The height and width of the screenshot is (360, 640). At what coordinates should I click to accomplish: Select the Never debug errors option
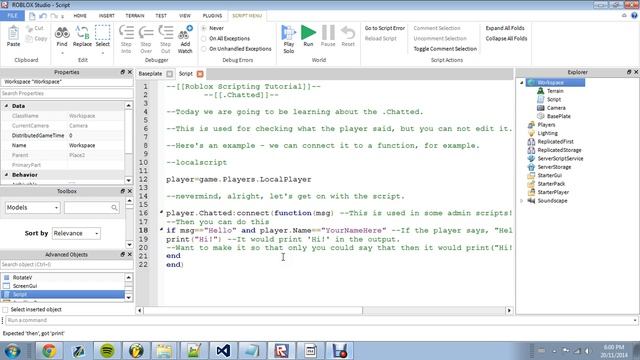(x=204, y=28)
